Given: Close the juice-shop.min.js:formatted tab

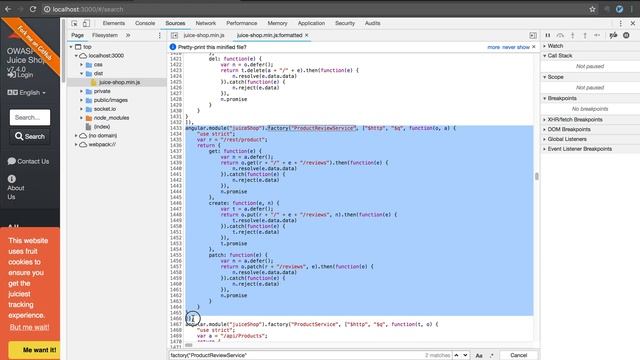Looking at the screenshot, I should point(307,36).
